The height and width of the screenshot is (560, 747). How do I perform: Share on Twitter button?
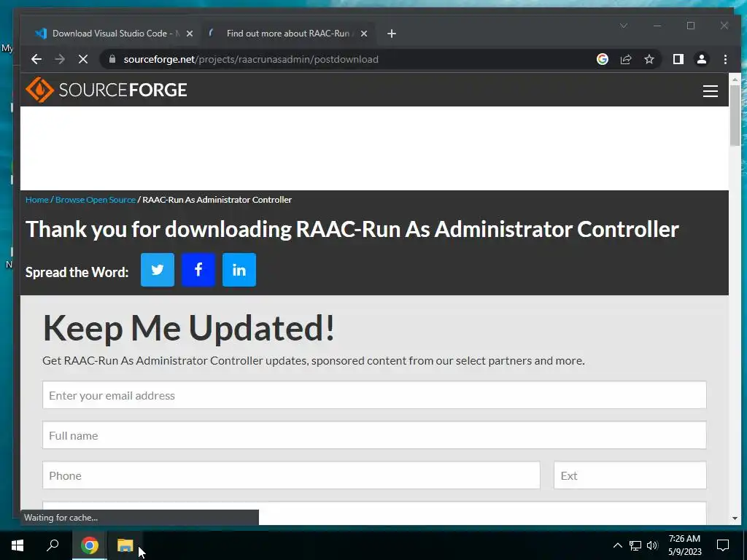tap(158, 270)
